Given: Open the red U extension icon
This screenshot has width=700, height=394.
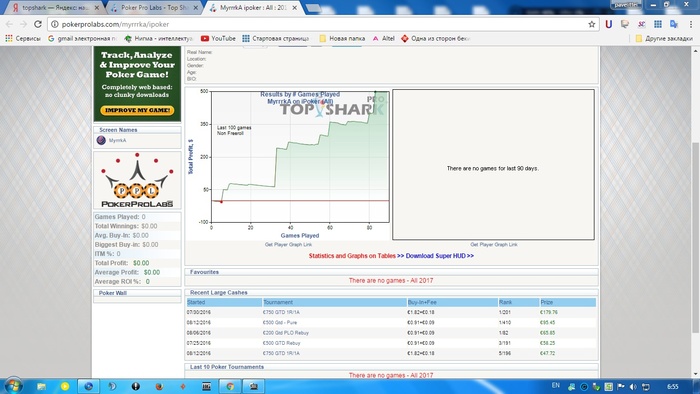Looking at the screenshot, I should [608, 24].
